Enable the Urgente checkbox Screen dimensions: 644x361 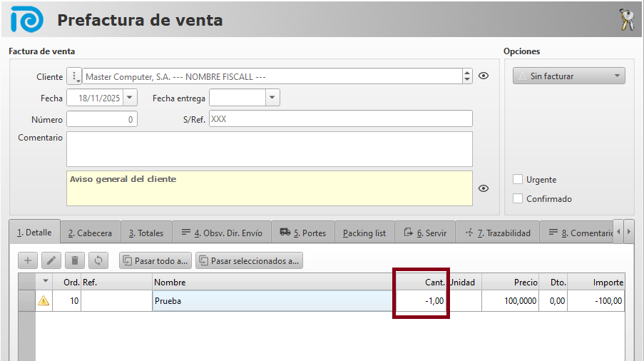tap(518, 180)
